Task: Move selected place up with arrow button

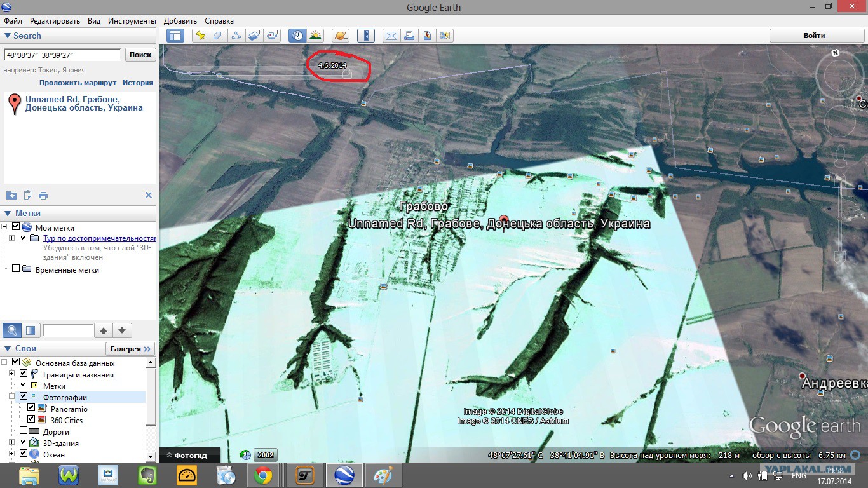Action: pos(104,330)
